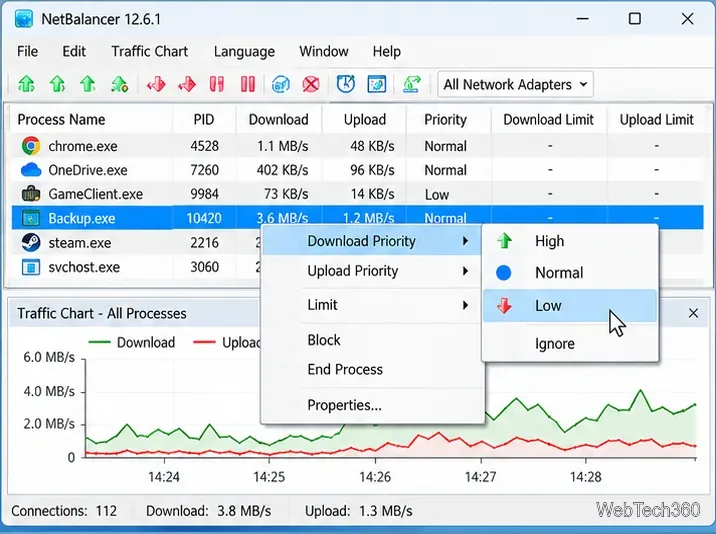Sort by the Upload Limit column header
Viewport: 716px width, 534px height.
[x=657, y=120]
